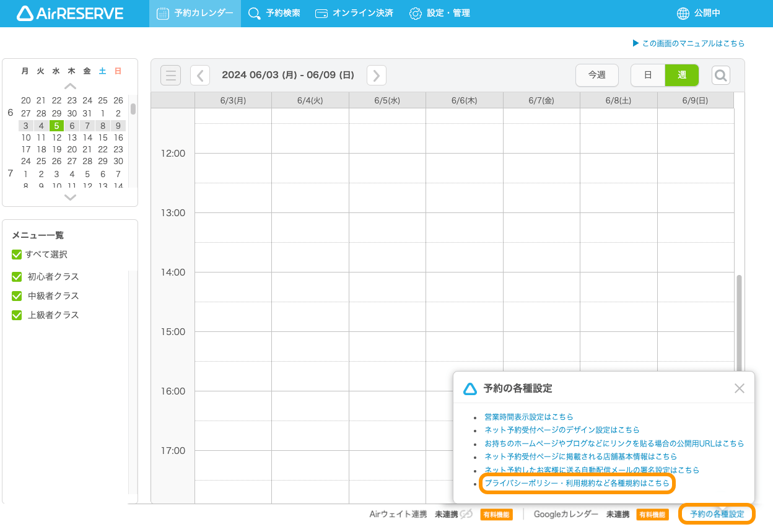Close the 予約の各種設定 popup
This screenshot has width=773, height=532.
click(x=739, y=388)
